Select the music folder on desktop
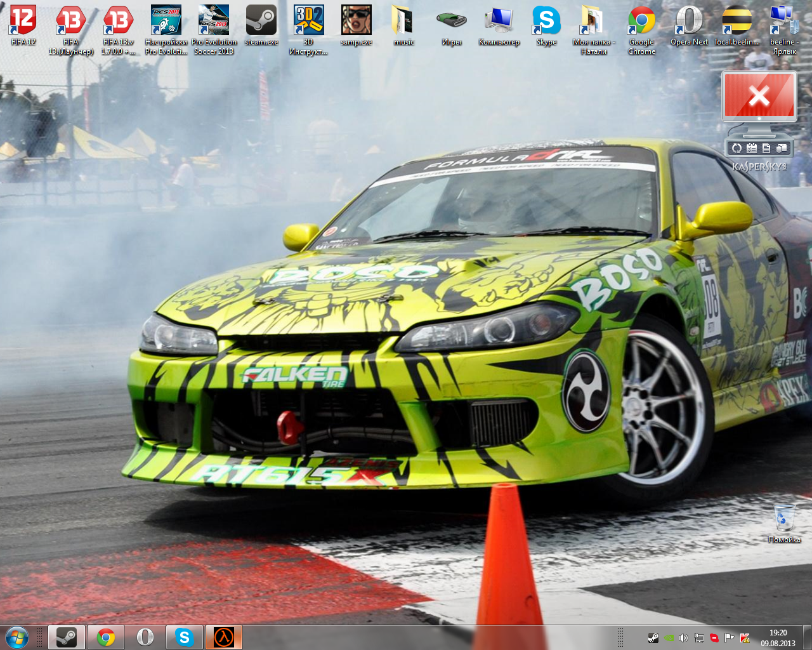 pyautogui.click(x=403, y=22)
